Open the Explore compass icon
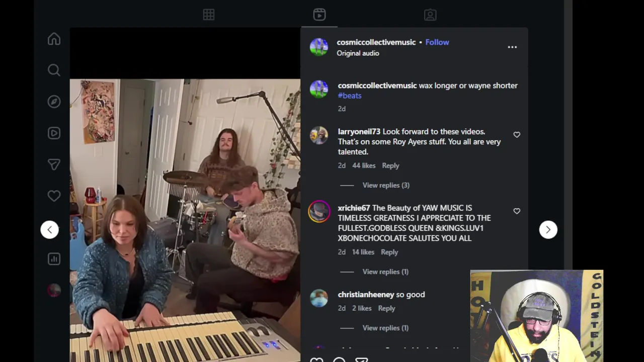Image resolution: width=644 pixels, height=362 pixels. coord(54,102)
